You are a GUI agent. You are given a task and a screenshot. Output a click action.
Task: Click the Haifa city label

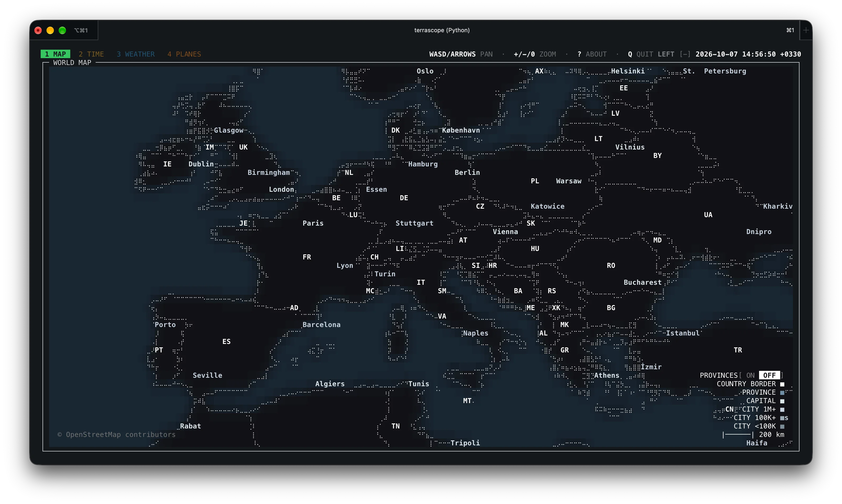[757, 443]
